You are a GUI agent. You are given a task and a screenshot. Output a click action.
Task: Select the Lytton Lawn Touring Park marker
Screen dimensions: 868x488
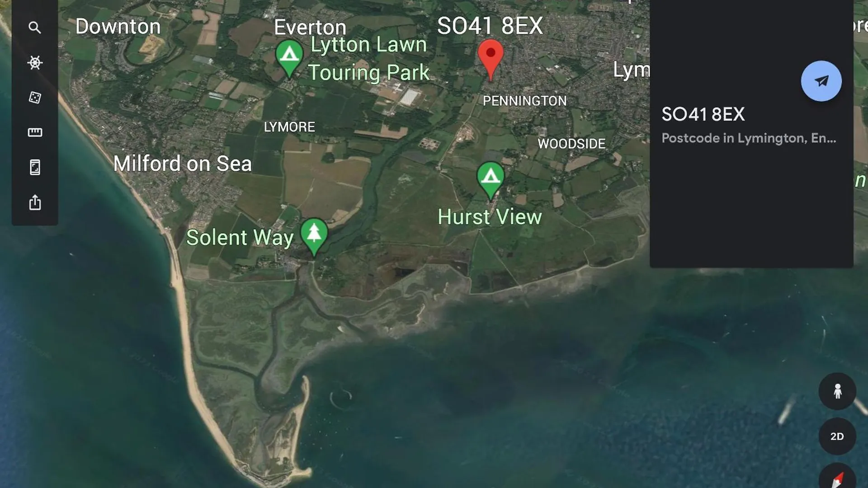pyautogui.click(x=289, y=59)
